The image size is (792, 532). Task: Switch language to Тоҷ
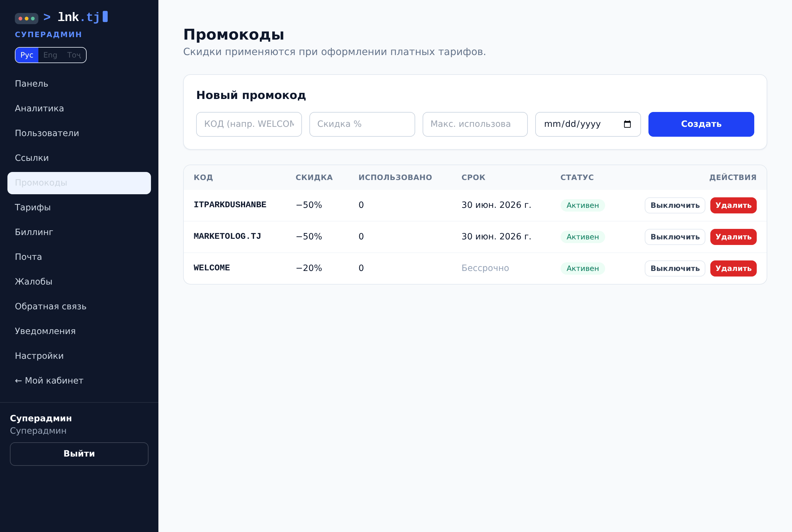[74, 55]
